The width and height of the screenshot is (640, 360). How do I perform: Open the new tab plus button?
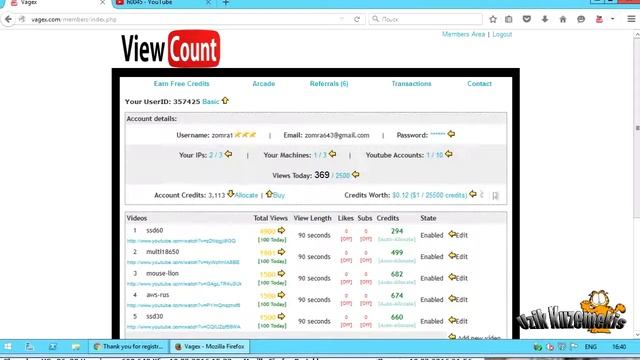pos(226,3)
